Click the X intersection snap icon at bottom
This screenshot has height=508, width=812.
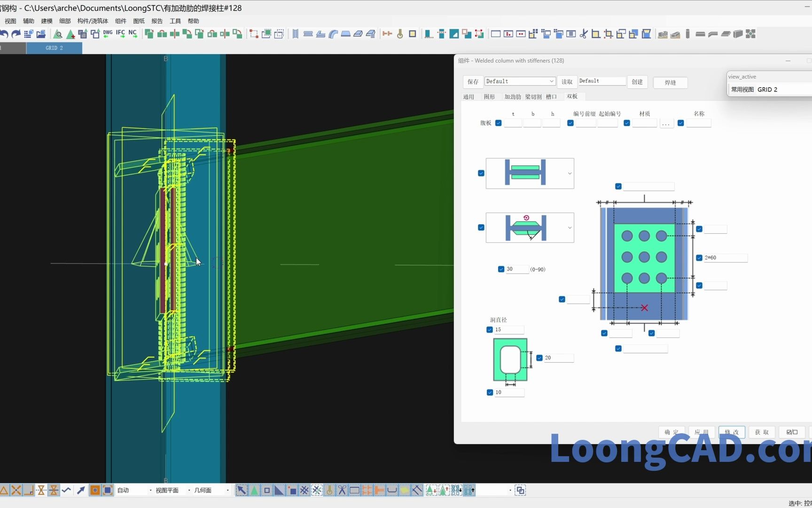coord(16,490)
